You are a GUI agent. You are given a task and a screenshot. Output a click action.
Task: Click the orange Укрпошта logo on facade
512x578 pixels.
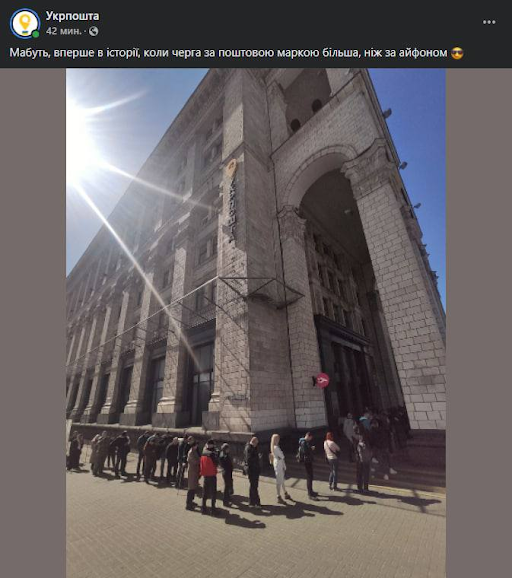[231, 167]
